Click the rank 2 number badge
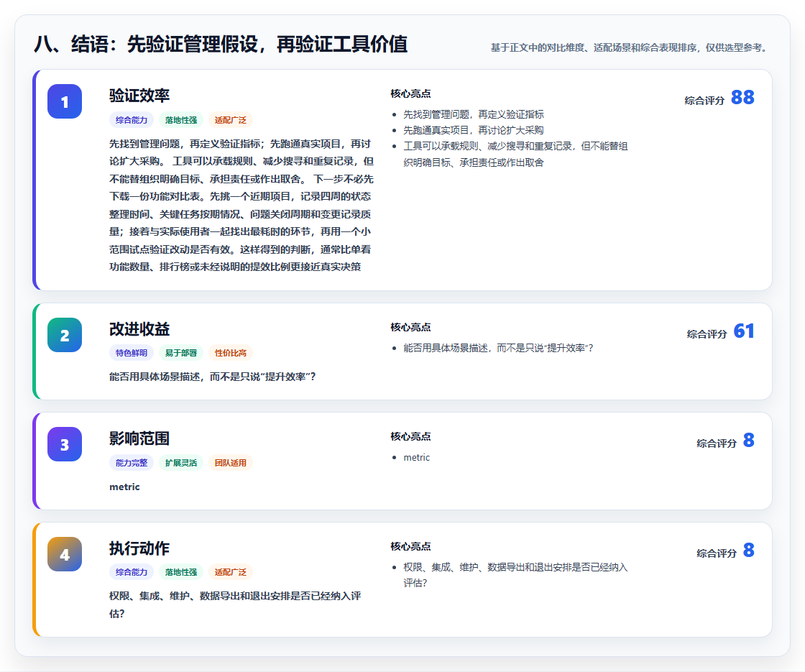Viewport: 805px width, 672px height. (x=65, y=335)
